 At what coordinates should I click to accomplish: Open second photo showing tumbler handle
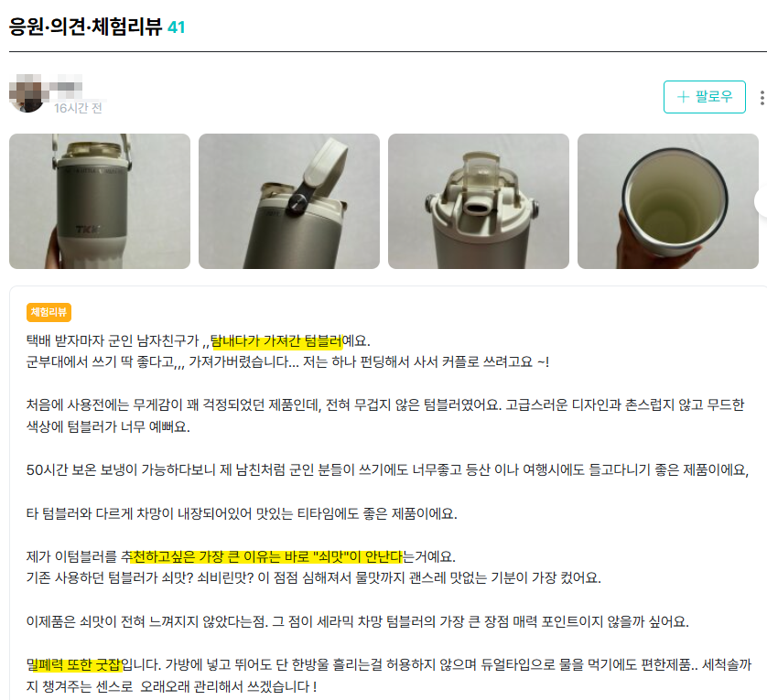pyautogui.click(x=289, y=201)
